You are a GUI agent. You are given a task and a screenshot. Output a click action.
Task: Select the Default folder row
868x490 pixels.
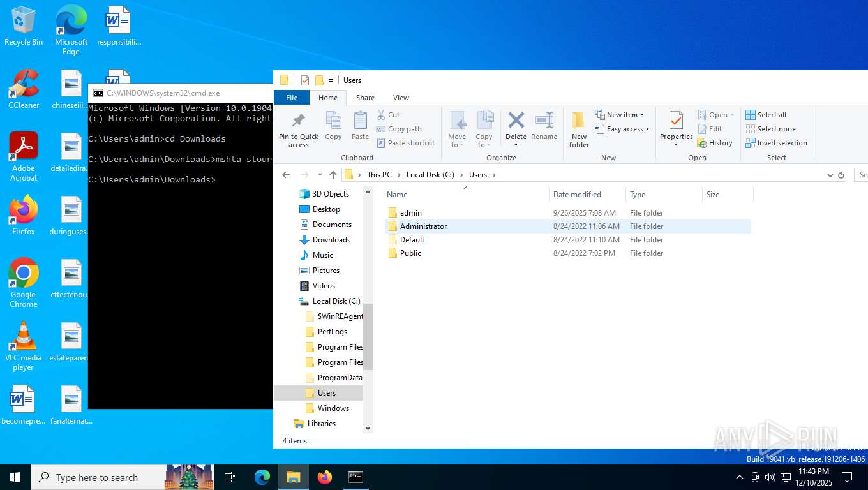click(x=568, y=240)
